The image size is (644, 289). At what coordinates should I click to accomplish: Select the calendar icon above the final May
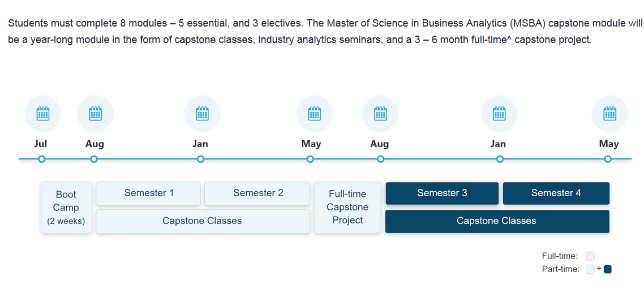(609, 114)
